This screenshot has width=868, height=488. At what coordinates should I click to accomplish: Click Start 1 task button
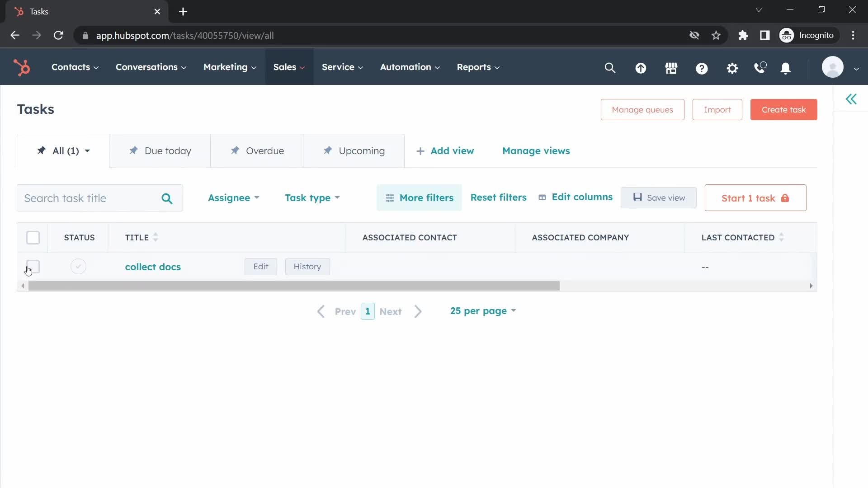(755, 198)
